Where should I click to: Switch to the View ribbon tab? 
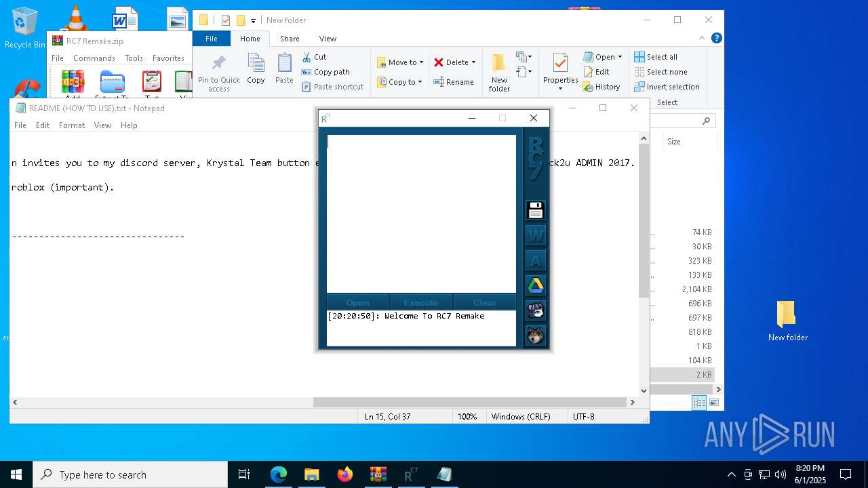(328, 39)
